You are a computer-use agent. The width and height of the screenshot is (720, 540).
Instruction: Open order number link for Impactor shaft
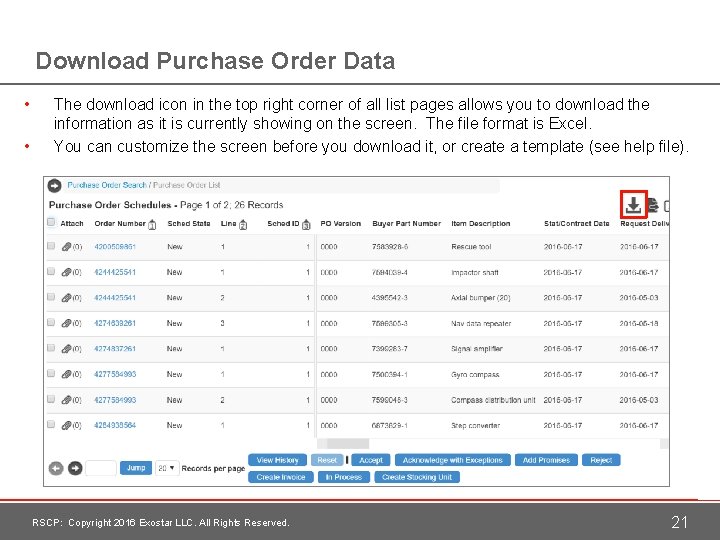pyautogui.click(x=115, y=272)
